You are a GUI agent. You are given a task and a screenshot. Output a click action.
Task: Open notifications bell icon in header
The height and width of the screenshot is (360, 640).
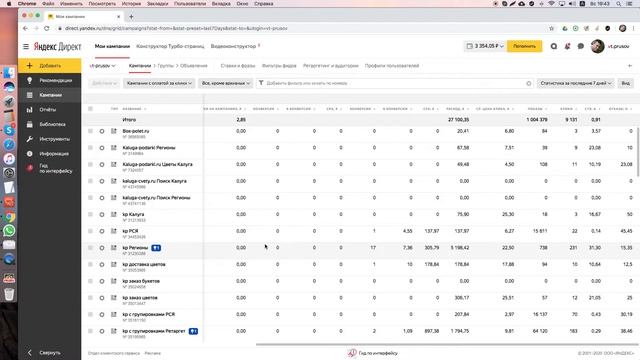[567, 47]
